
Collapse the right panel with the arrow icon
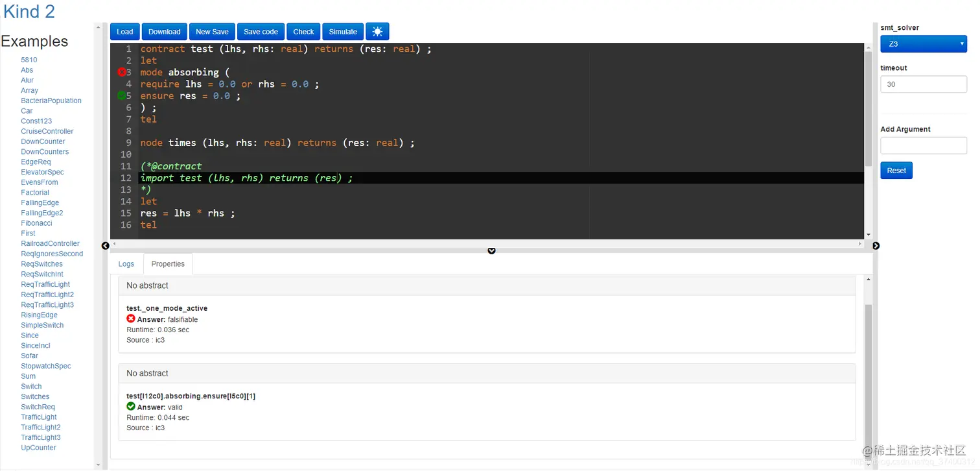point(876,246)
